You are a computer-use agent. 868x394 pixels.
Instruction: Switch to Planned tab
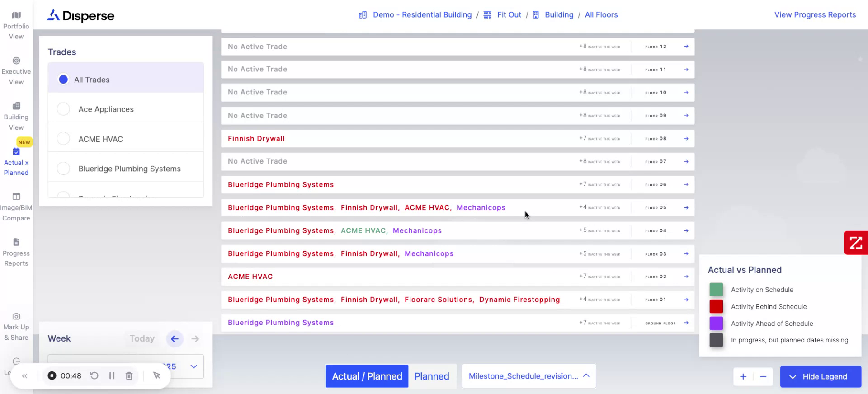coord(432,376)
